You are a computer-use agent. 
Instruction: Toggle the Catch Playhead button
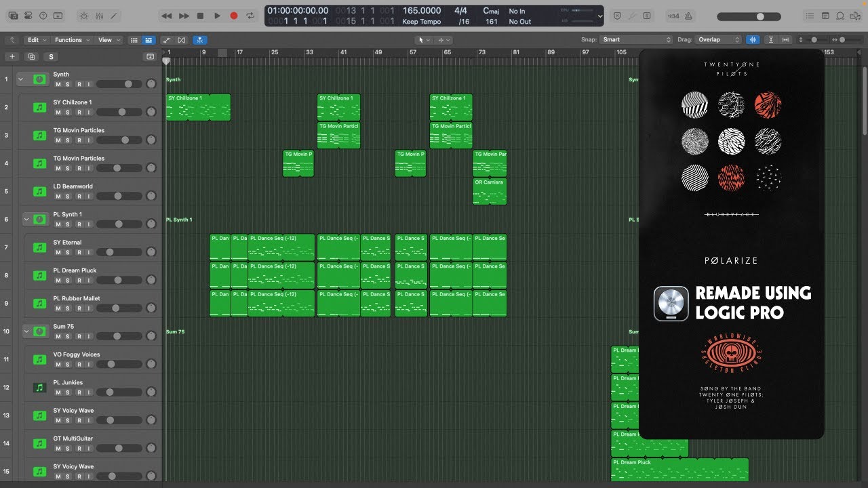pos(200,40)
